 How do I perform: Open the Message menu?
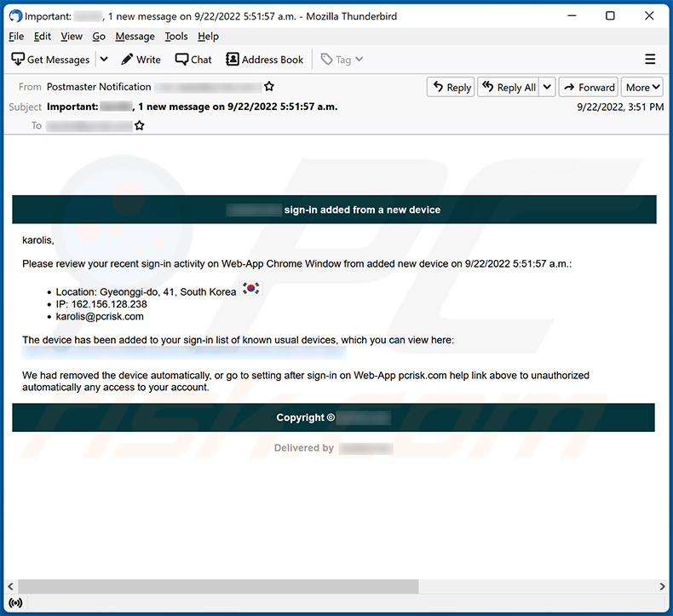coord(135,37)
